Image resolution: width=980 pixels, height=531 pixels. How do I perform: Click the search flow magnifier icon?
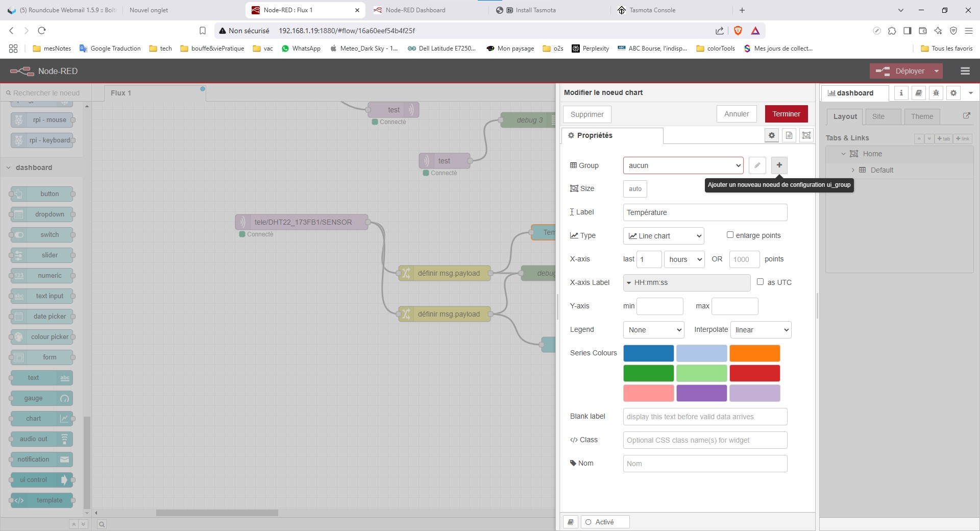(x=102, y=524)
